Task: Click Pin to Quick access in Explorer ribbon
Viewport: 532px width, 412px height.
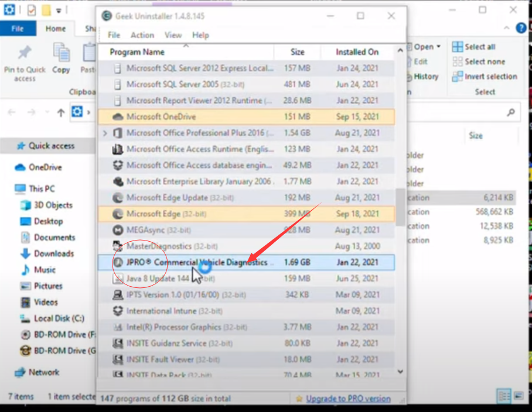Action: (25, 64)
